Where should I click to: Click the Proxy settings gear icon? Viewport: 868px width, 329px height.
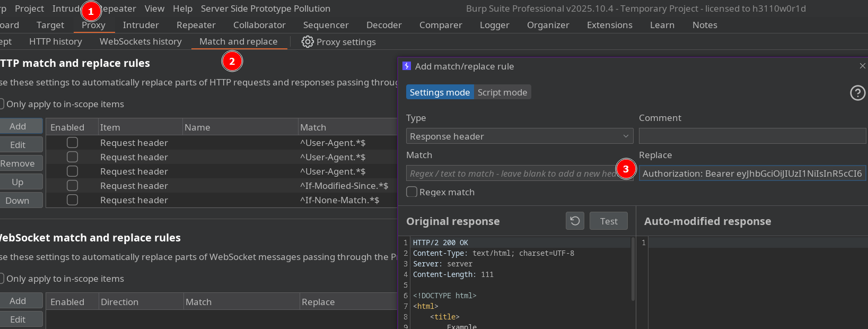click(x=307, y=42)
